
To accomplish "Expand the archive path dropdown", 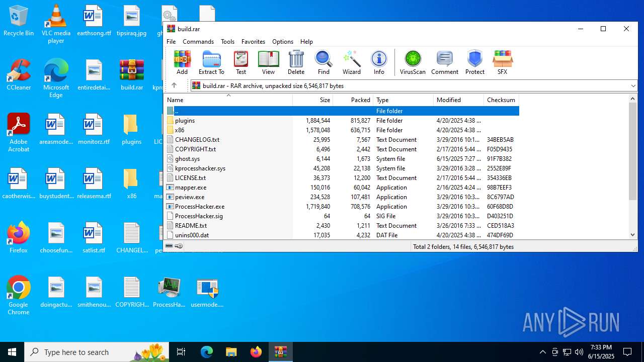I will click(633, 86).
